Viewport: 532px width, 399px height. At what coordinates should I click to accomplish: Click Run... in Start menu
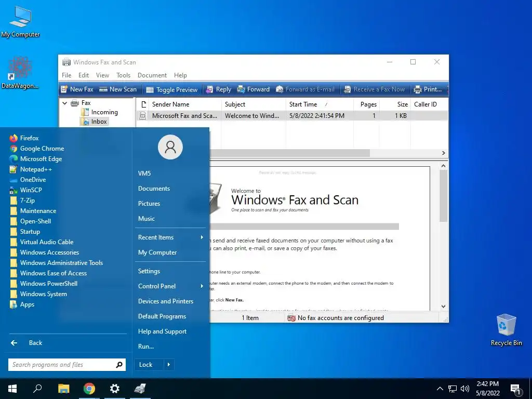[x=146, y=347]
